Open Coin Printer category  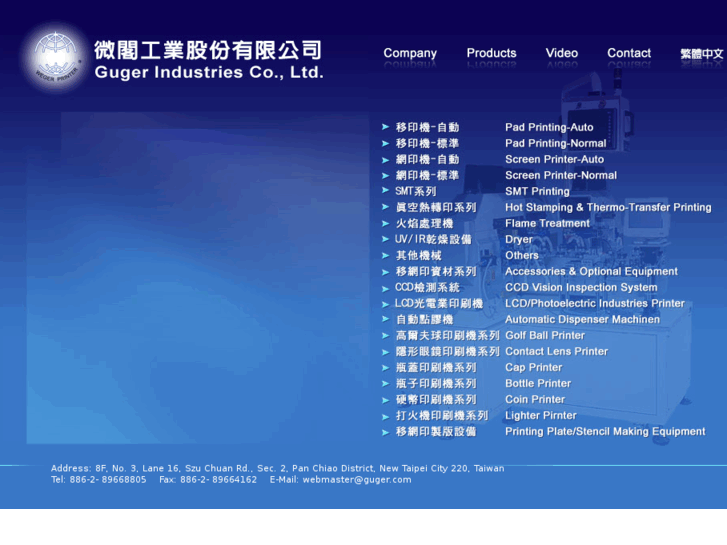click(535, 399)
